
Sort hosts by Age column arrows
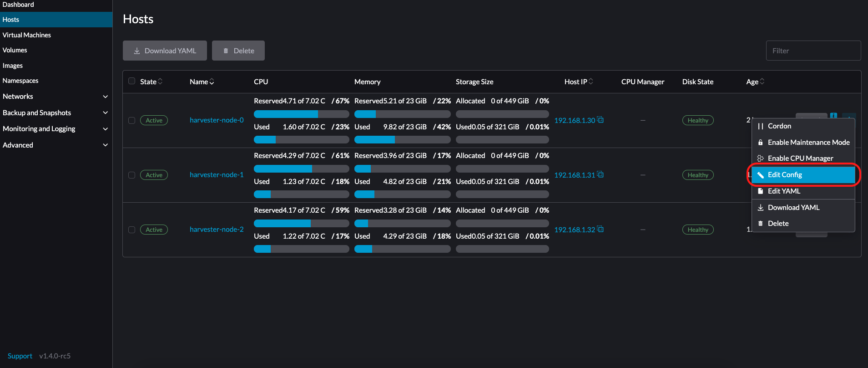click(762, 82)
